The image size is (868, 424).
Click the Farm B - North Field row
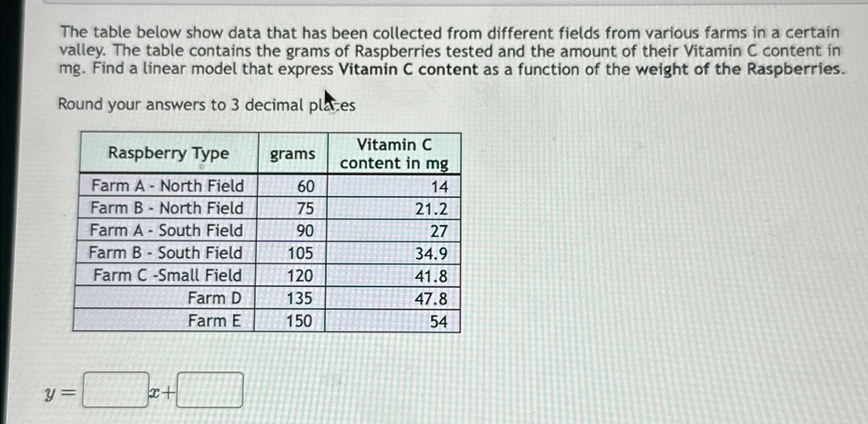[x=166, y=208]
